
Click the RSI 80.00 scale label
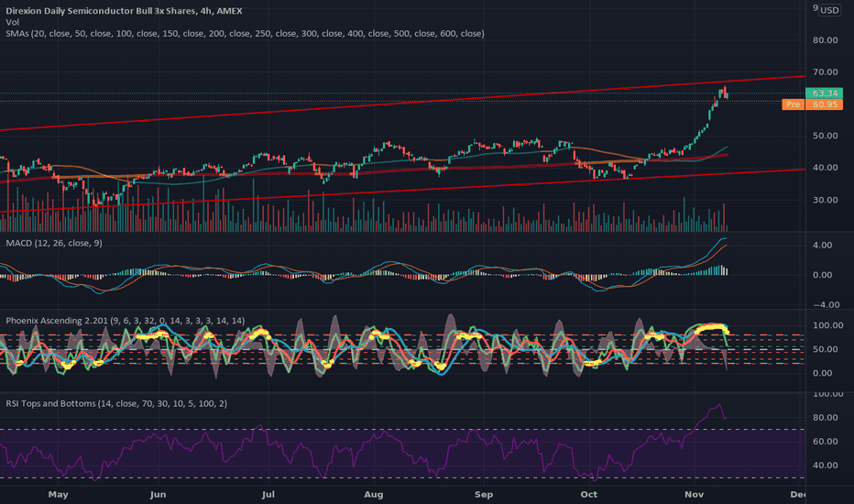pyautogui.click(x=825, y=417)
